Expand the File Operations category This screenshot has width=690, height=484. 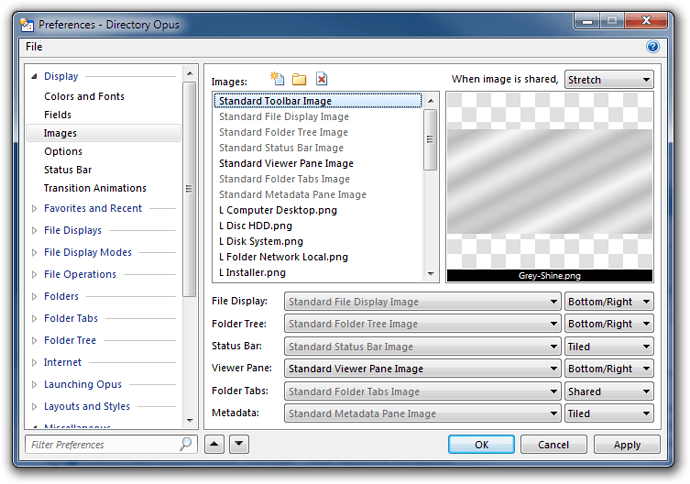(34, 275)
